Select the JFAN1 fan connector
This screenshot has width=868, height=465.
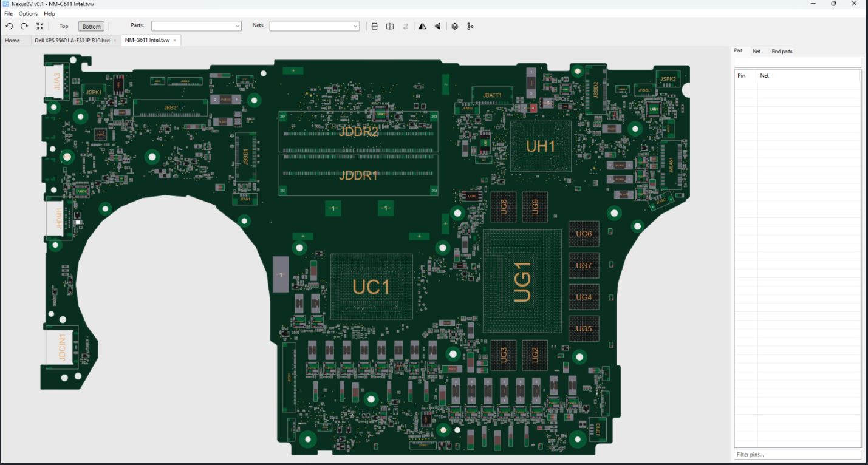[x=245, y=199]
